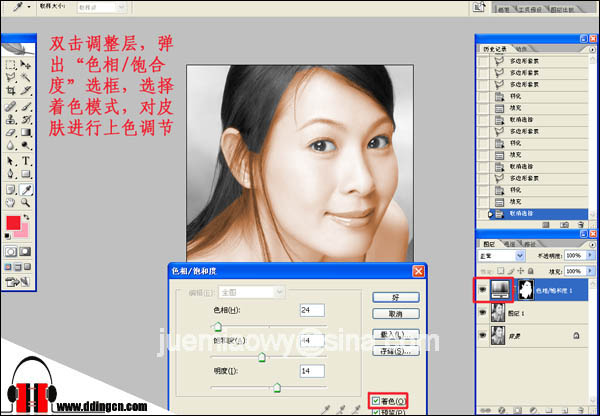Switch to the Actions tab
Viewport: 600px width, 416px height.
(x=521, y=49)
